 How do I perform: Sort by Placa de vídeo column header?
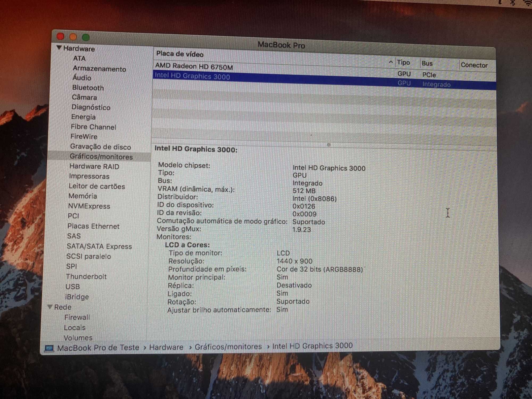click(x=180, y=54)
